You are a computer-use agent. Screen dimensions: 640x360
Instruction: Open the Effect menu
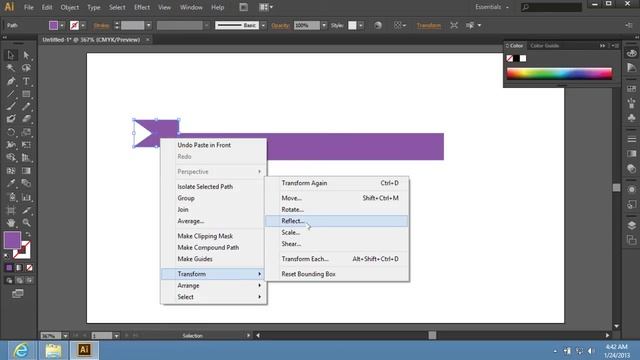[142, 7]
